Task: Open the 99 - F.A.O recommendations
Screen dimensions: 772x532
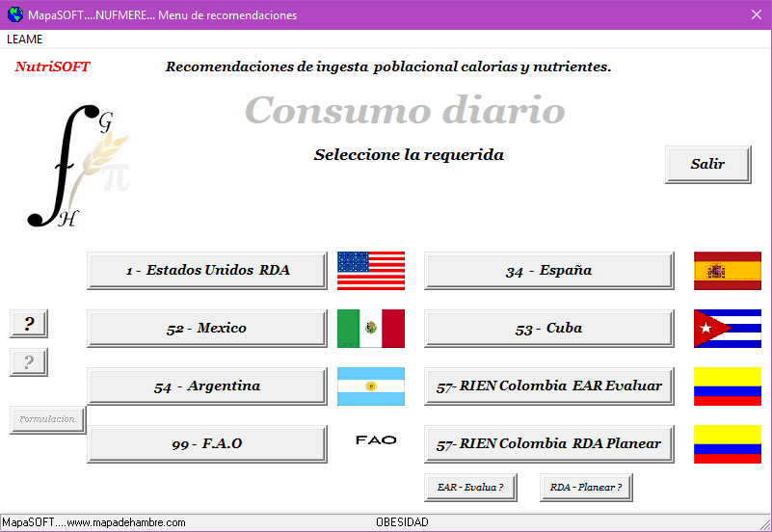Action: (x=207, y=444)
